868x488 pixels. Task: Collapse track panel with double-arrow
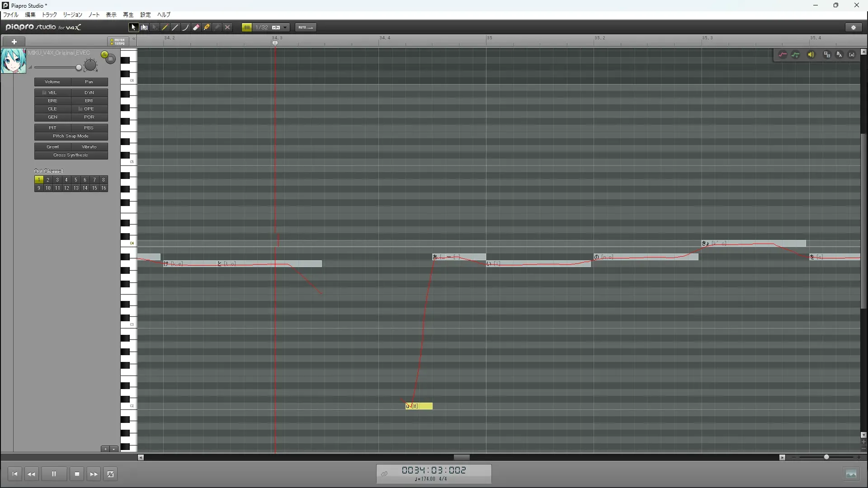click(134, 39)
